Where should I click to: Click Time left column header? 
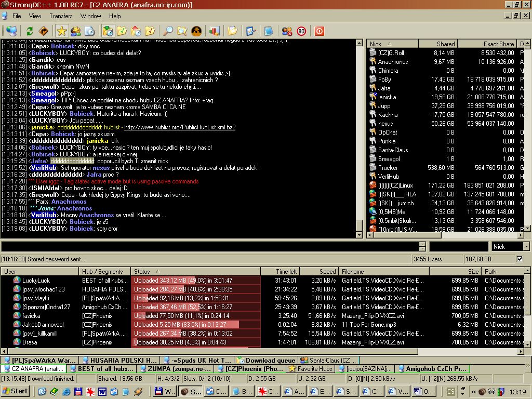tap(280, 271)
